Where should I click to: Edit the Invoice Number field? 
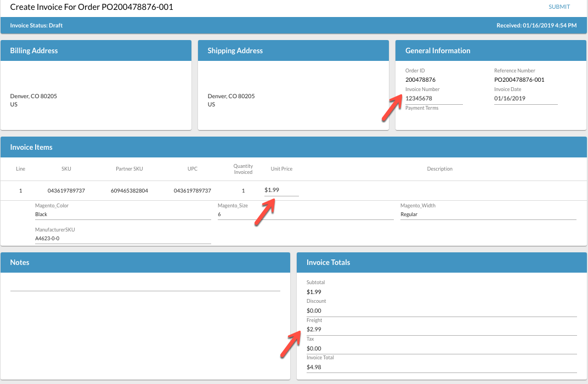pos(433,99)
